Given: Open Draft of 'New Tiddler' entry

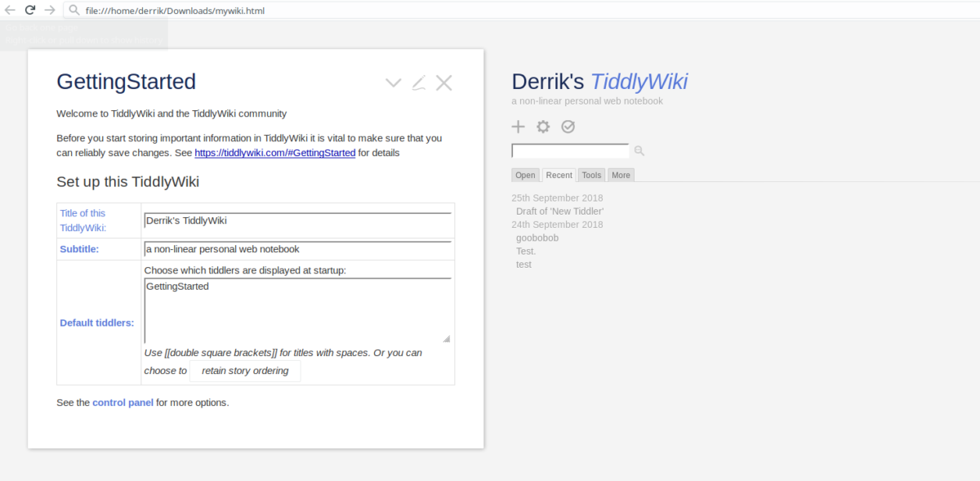Looking at the screenshot, I should [x=560, y=212].
